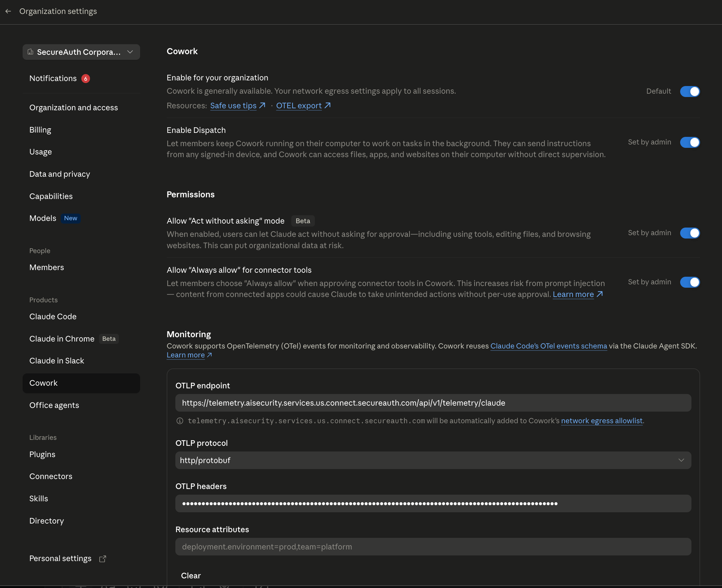Screen dimensions: 722x588
Task: Open the Models section
Action: coord(81,219)
